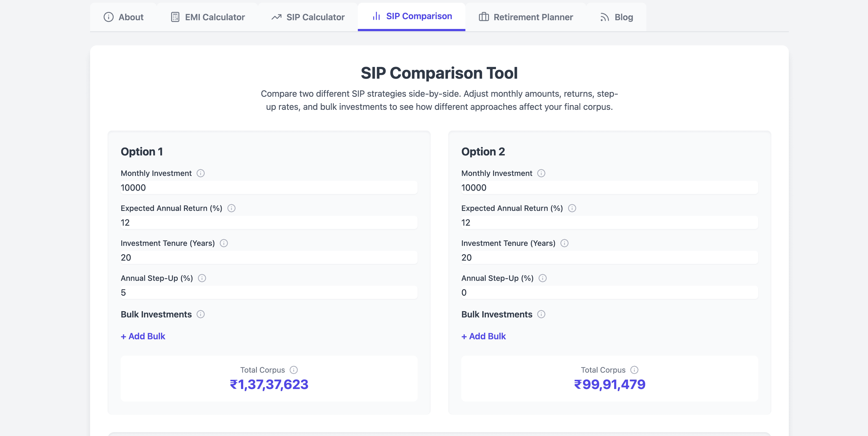This screenshot has width=868, height=436.
Task: Click Option 1 Monthly Investment field
Action: pos(269,188)
